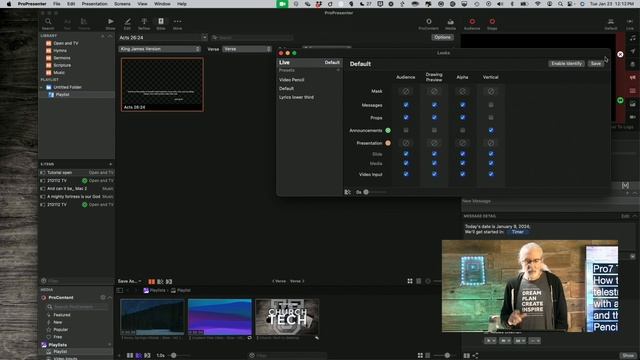Select the Sermons library
The image size is (640, 360).
[58, 58]
